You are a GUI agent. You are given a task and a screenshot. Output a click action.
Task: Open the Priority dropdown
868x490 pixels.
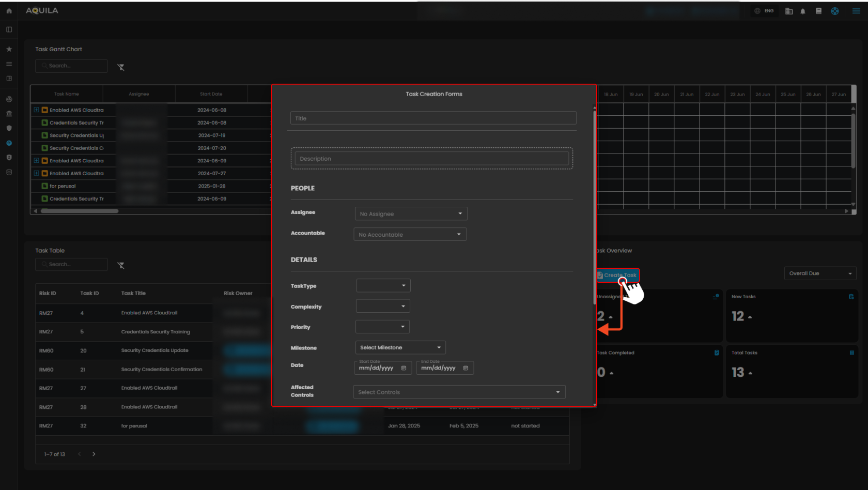tap(382, 327)
